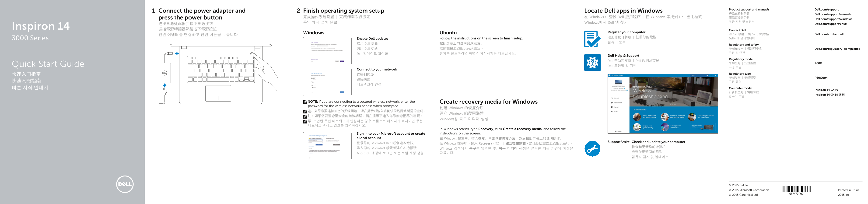Click the © 2015 Dell Inc. line
868x204 pixels.
point(739,185)
